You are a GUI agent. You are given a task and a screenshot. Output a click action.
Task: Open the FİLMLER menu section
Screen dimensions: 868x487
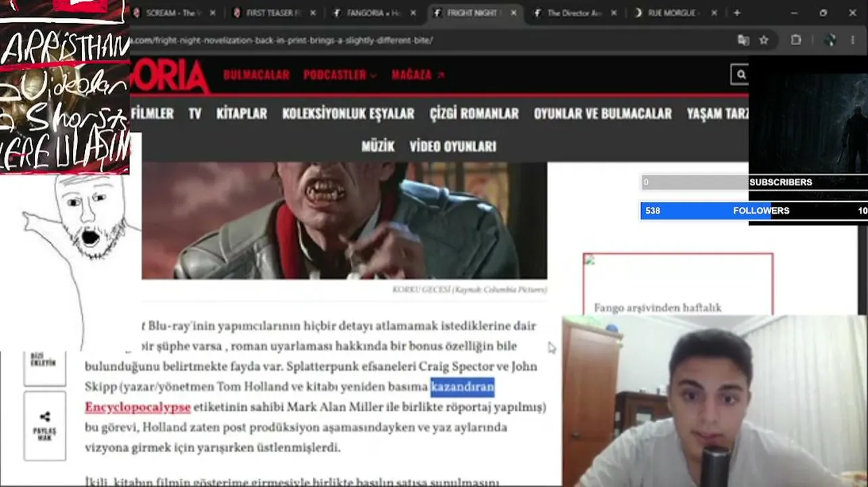point(152,114)
